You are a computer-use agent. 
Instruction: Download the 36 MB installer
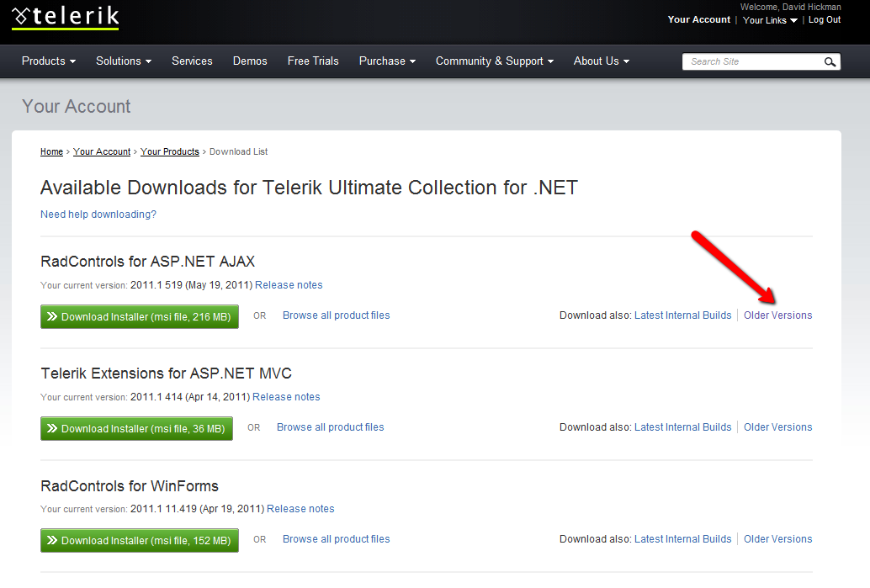136,428
